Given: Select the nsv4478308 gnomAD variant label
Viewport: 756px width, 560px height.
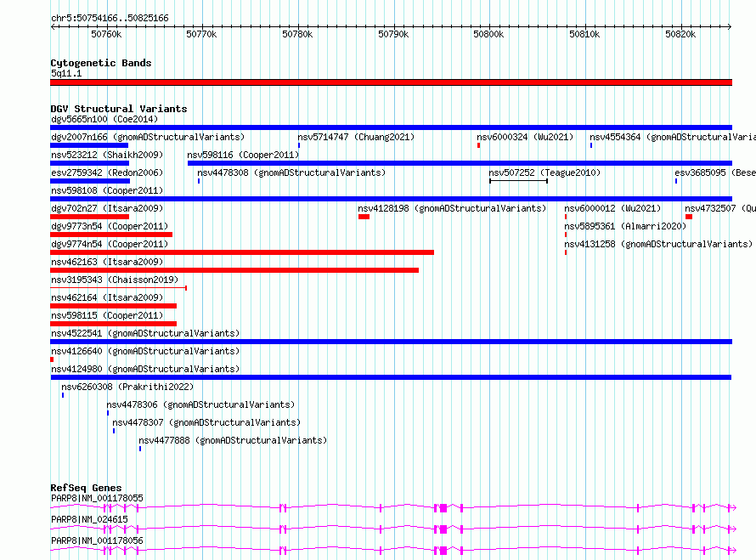Looking at the screenshot, I should (x=291, y=173).
